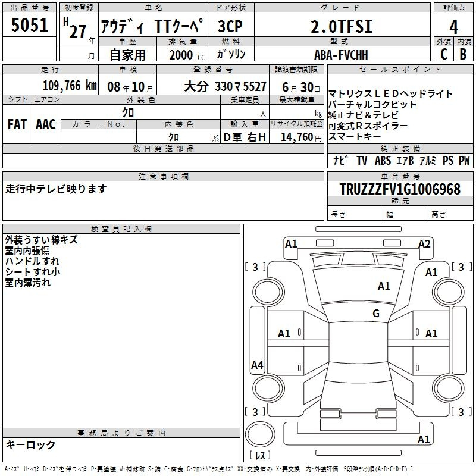Screen dimensions: 476x476
Task: Select バーチャルコクピット sales point
Action: coord(372,104)
